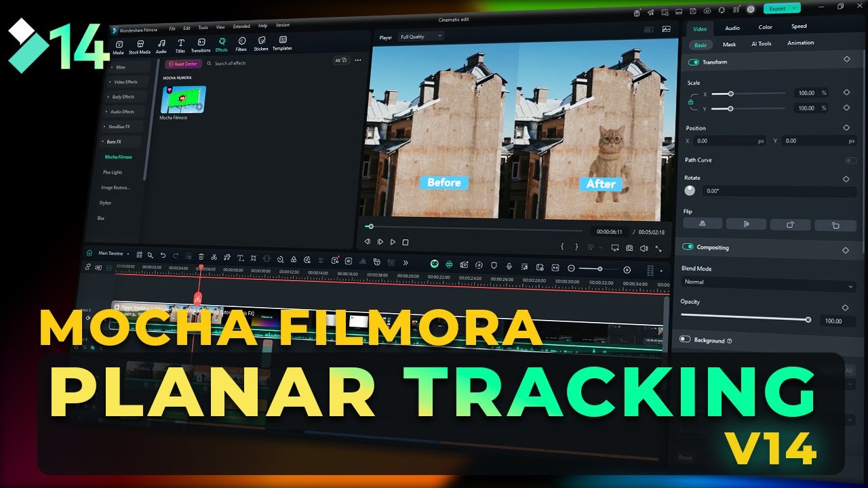
Task: Open the Full Quality player dropdown
Action: coord(420,37)
